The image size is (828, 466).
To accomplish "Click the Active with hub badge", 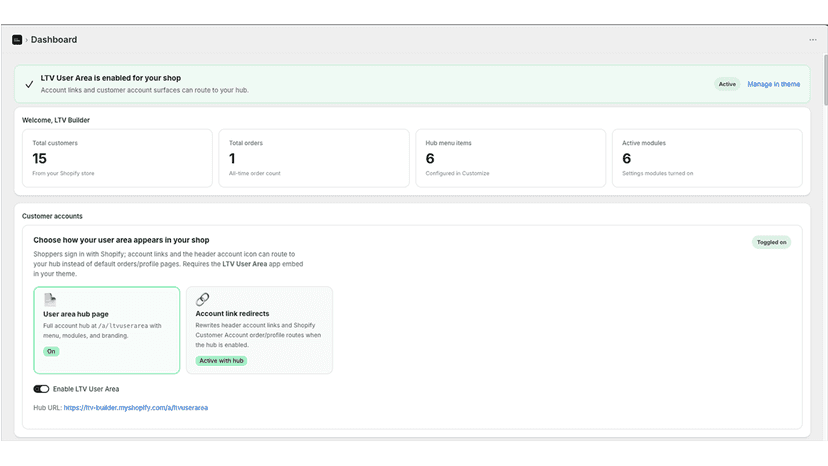I will (x=221, y=361).
